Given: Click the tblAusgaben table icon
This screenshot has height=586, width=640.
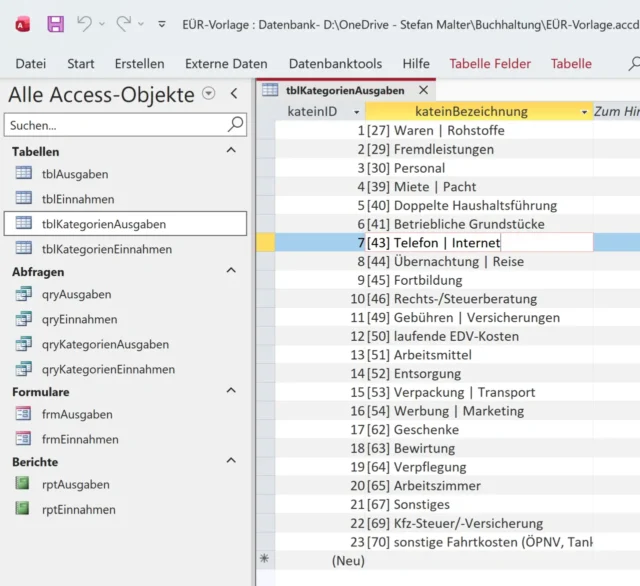Looking at the screenshot, I should pos(23,174).
